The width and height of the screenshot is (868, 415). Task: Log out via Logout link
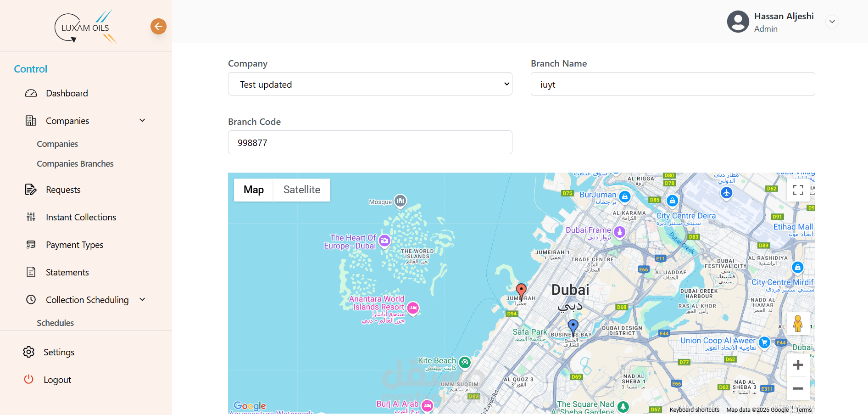[57, 380]
